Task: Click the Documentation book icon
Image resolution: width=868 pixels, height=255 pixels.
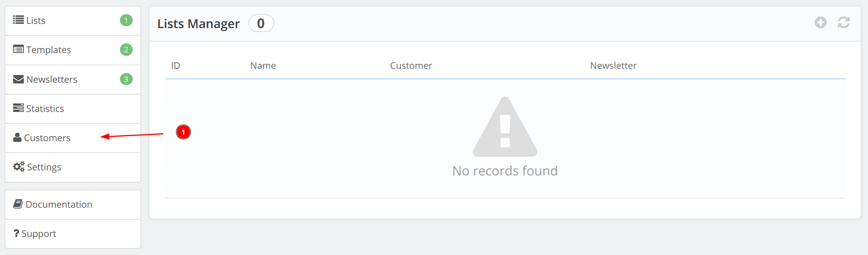Action: pyautogui.click(x=18, y=204)
